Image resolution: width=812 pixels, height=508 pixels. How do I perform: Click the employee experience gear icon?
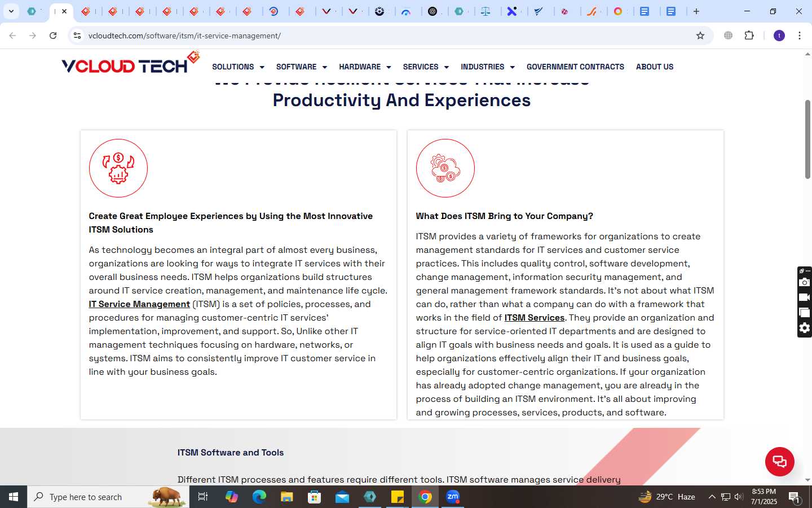pos(118,168)
